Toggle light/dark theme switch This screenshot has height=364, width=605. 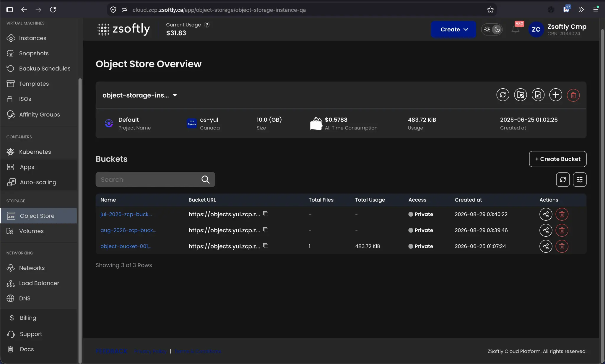pos(492,30)
